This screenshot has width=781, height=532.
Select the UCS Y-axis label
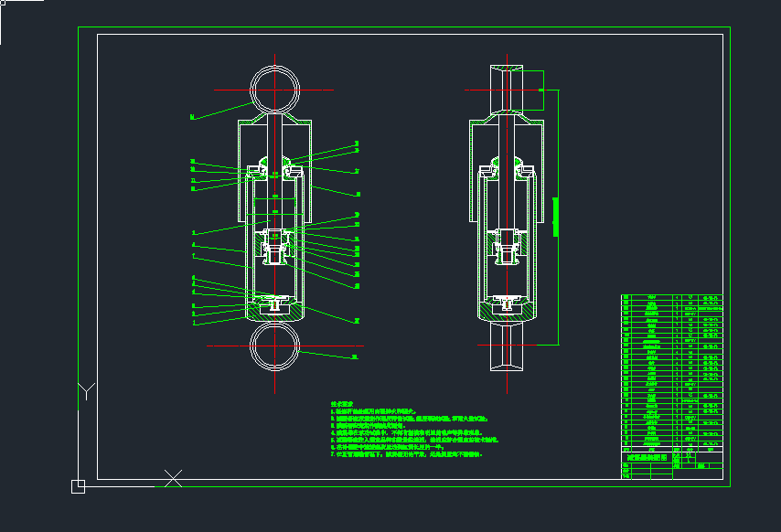pos(85,391)
